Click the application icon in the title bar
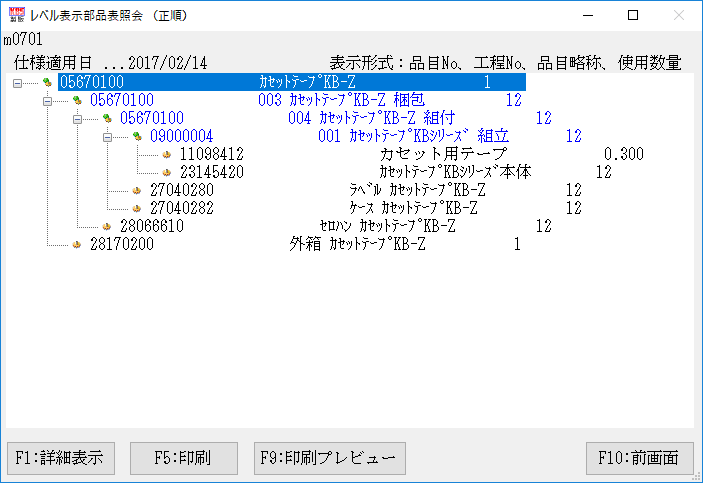Viewport: 703px width, 483px height. pos(17,15)
